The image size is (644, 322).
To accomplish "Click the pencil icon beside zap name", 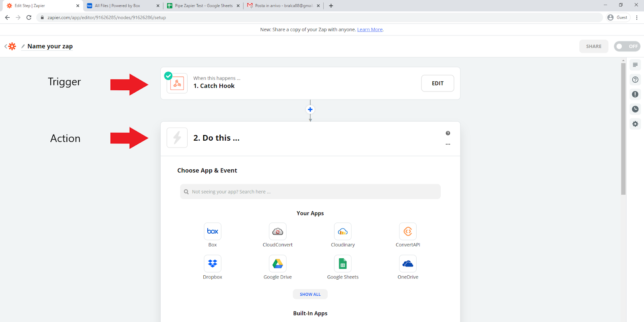I will (x=23, y=46).
